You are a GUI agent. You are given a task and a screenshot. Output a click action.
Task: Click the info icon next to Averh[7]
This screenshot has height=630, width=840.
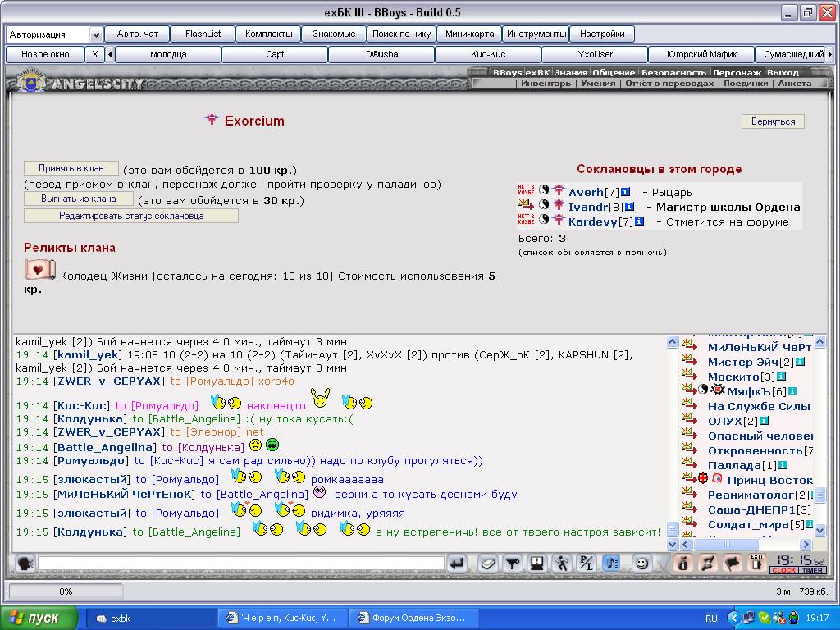(625, 192)
